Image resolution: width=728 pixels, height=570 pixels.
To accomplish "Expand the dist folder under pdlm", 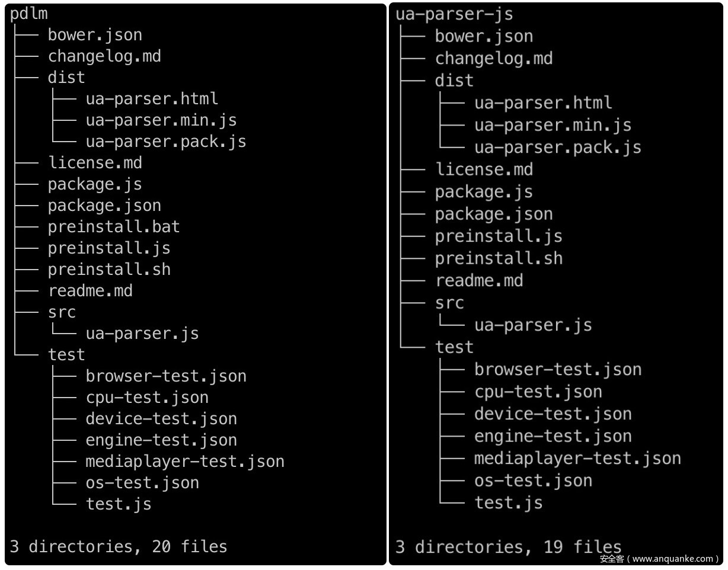I will [66, 78].
